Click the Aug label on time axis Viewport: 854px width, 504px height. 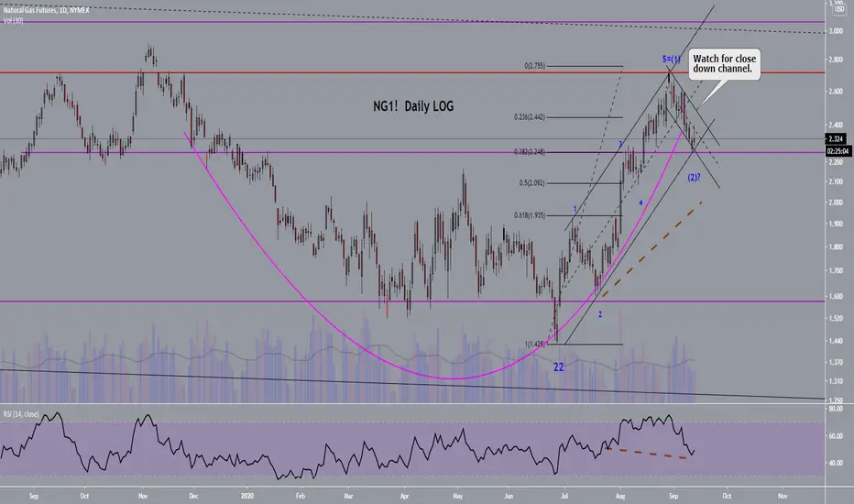619,496
